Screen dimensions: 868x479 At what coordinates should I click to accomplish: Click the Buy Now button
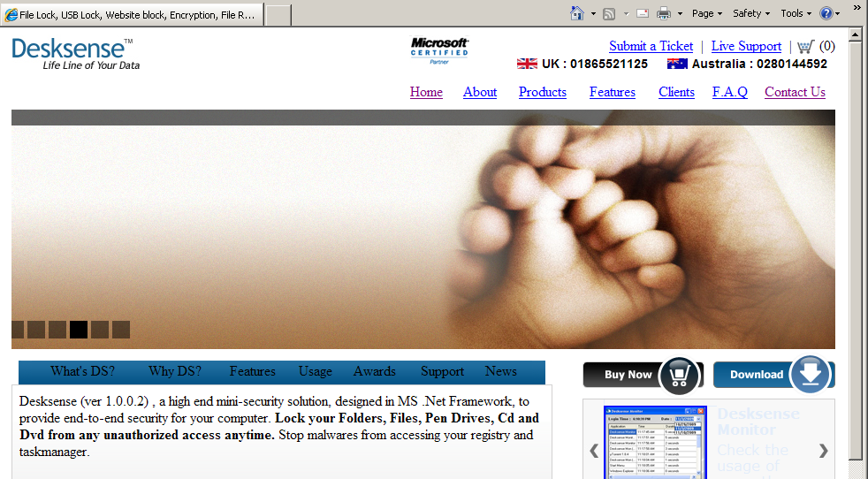coord(643,375)
